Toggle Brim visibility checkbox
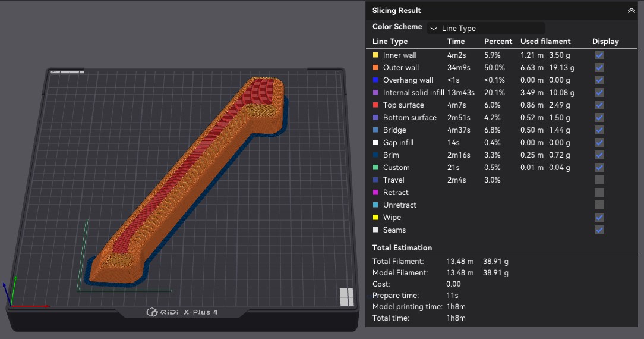This screenshot has height=339, width=644. [599, 155]
